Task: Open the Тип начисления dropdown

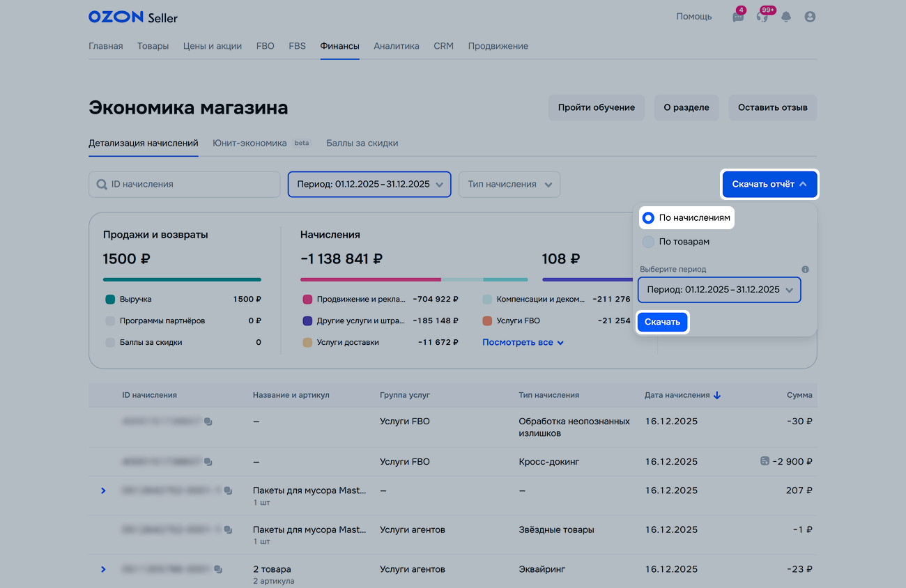Action: click(x=509, y=185)
